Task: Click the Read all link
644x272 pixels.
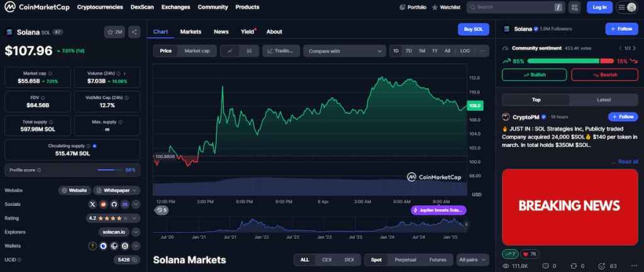Action: point(628,161)
